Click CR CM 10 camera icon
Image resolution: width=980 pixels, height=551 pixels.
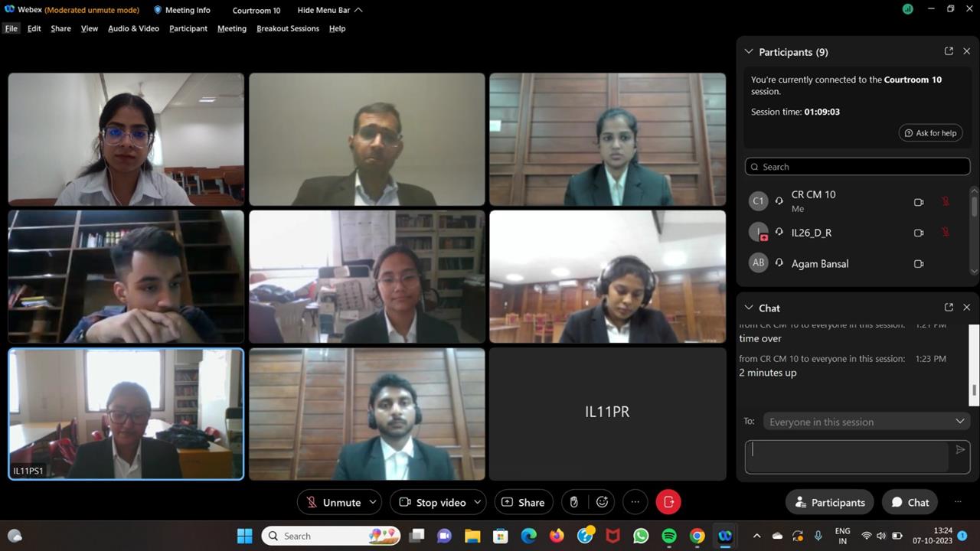[919, 202]
